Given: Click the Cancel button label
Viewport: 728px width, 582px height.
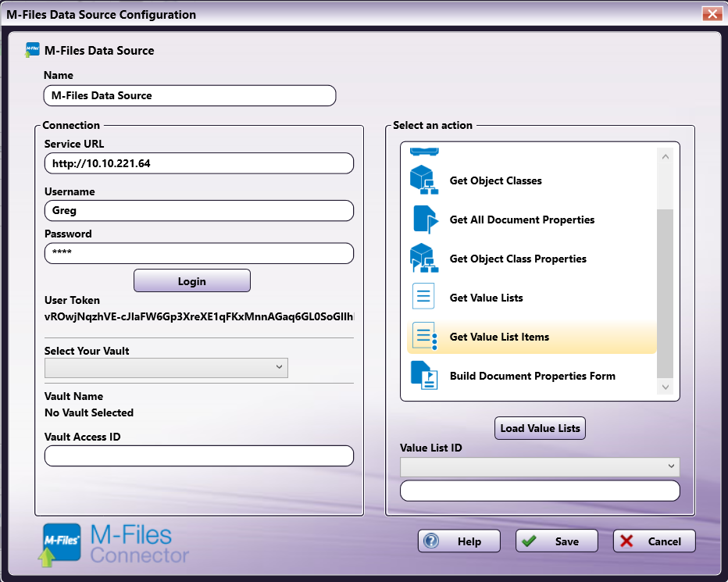Looking at the screenshot, I should 664,541.
